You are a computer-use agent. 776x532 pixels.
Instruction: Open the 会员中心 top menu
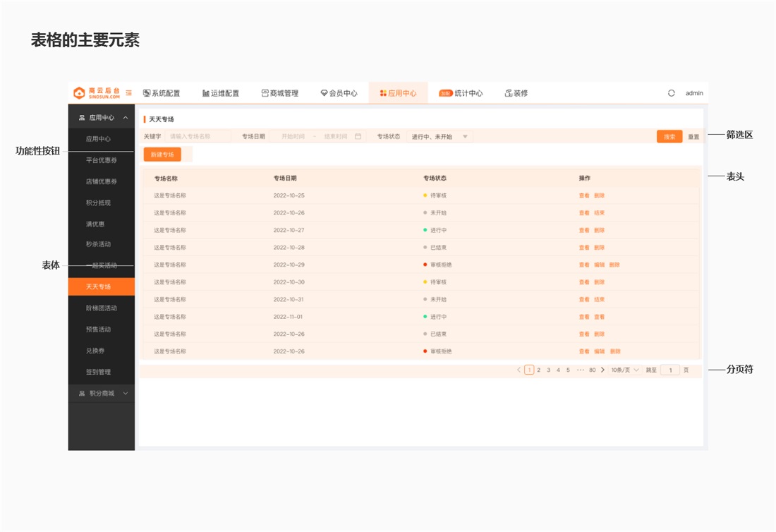click(x=339, y=93)
